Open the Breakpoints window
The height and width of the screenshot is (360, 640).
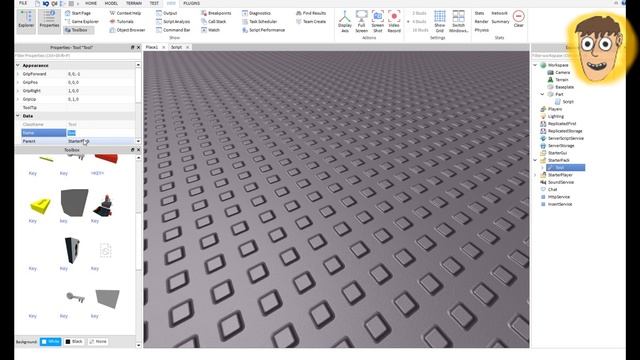click(x=216, y=13)
